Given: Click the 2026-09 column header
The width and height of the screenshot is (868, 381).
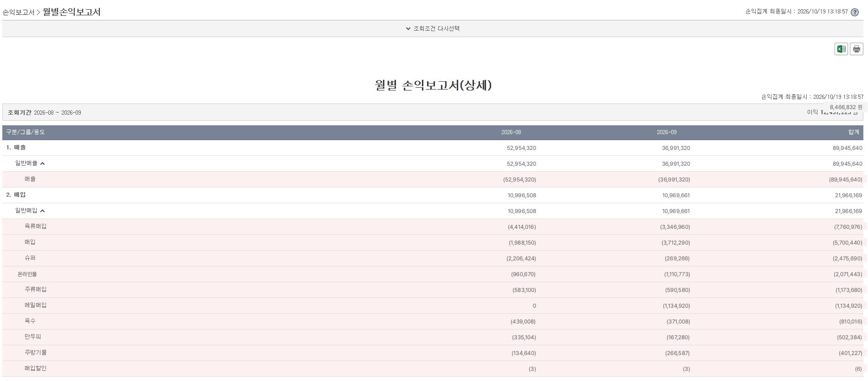Looking at the screenshot, I should tap(667, 132).
